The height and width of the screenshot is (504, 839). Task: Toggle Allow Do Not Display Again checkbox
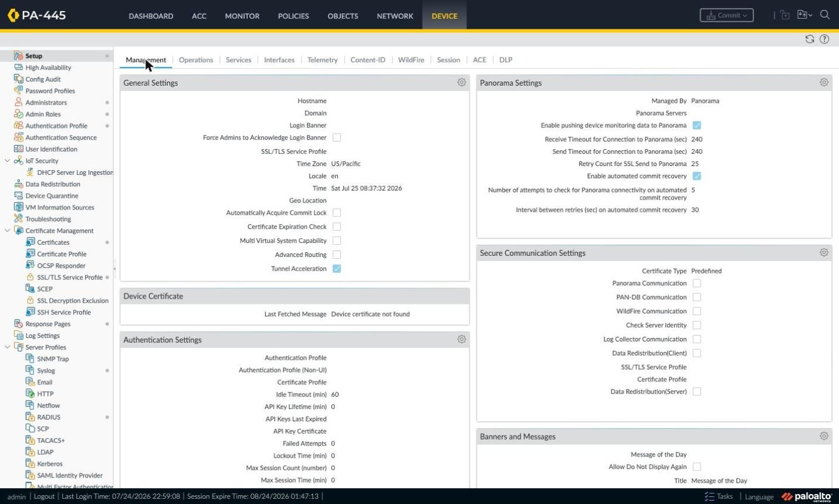pyautogui.click(x=697, y=467)
